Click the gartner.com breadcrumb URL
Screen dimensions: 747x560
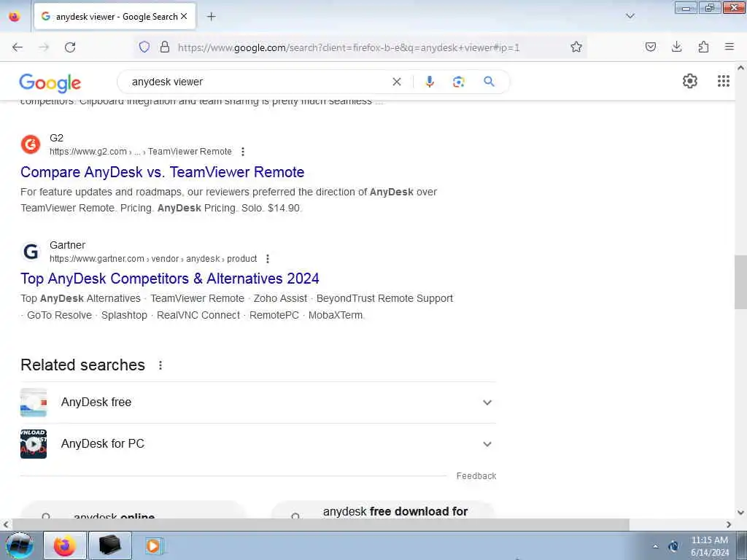click(x=153, y=259)
